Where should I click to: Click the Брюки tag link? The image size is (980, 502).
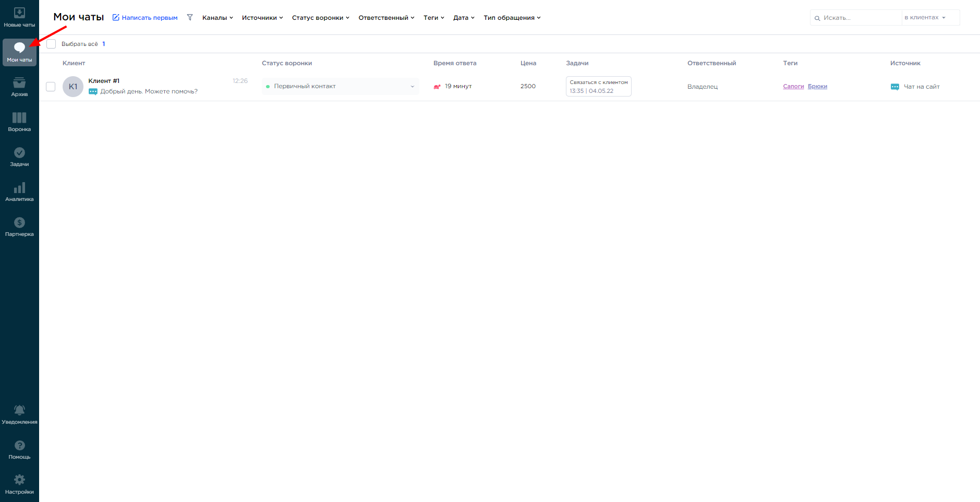pyautogui.click(x=817, y=87)
